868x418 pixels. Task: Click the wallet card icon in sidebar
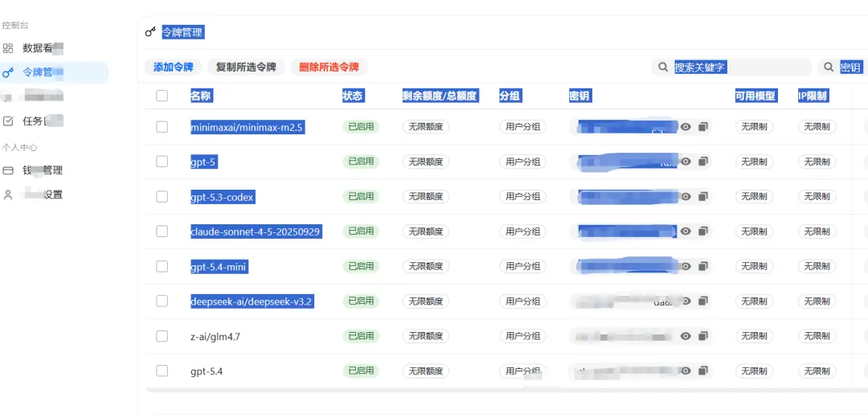(8, 170)
